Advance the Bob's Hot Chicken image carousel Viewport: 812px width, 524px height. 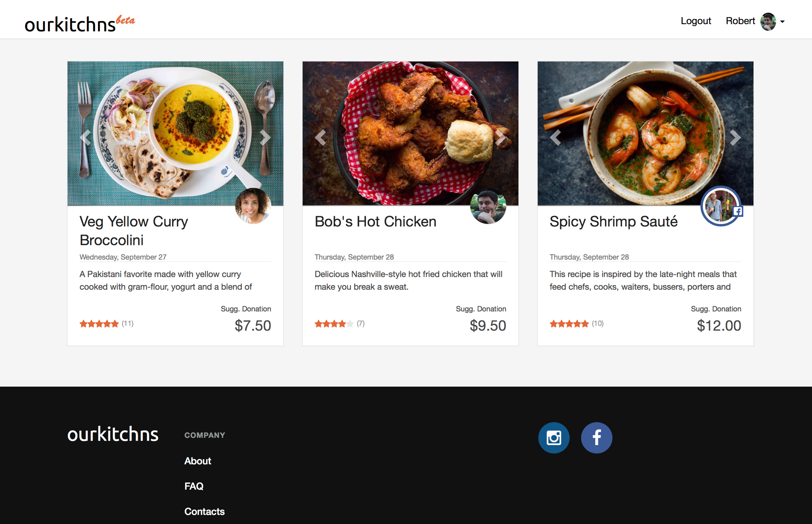click(500, 137)
